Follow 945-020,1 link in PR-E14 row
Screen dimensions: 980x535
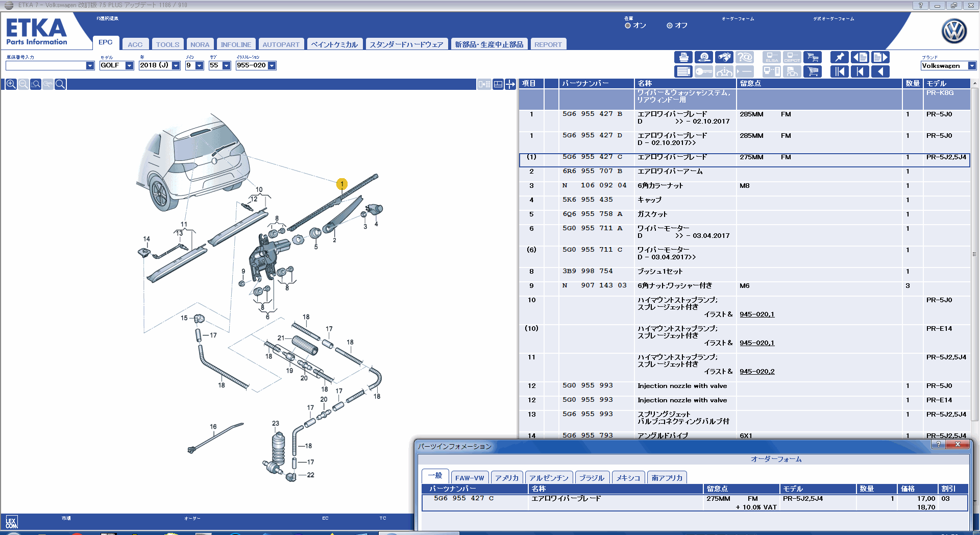click(757, 343)
